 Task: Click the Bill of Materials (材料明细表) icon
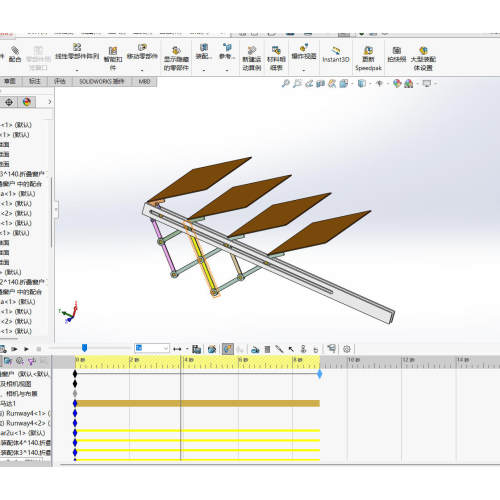point(276,58)
